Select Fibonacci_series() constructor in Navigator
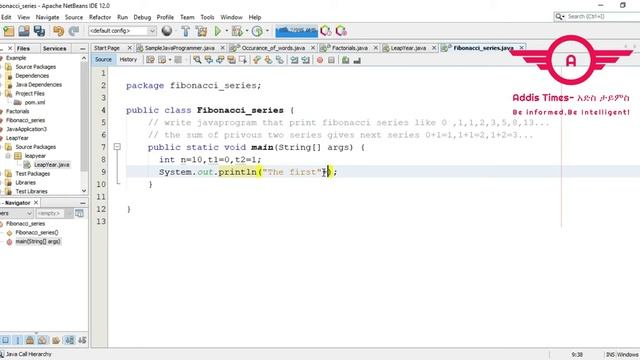Image resolution: width=640 pixels, height=360 pixels. 37,233
